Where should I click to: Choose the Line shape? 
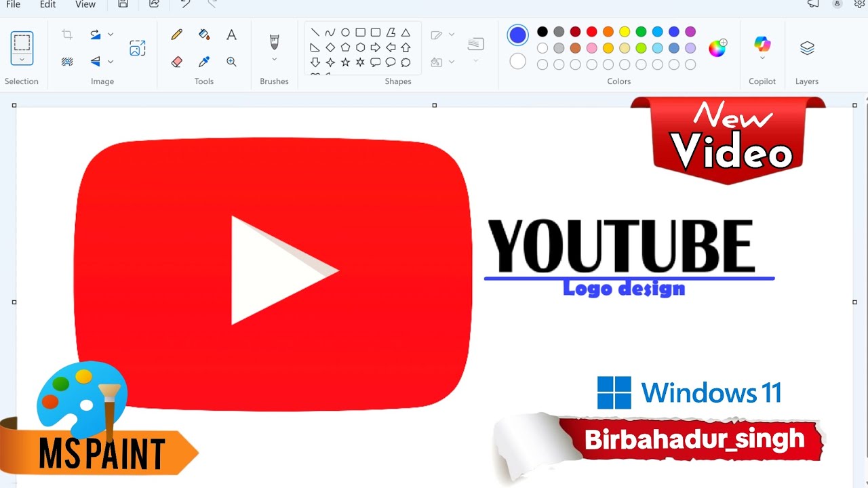(x=315, y=33)
